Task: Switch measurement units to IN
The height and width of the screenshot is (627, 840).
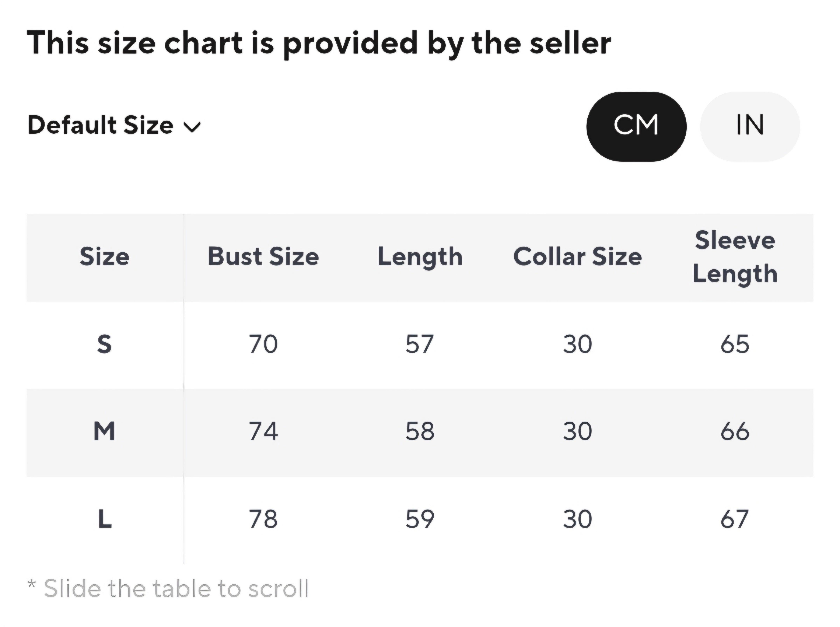Action: 750,126
